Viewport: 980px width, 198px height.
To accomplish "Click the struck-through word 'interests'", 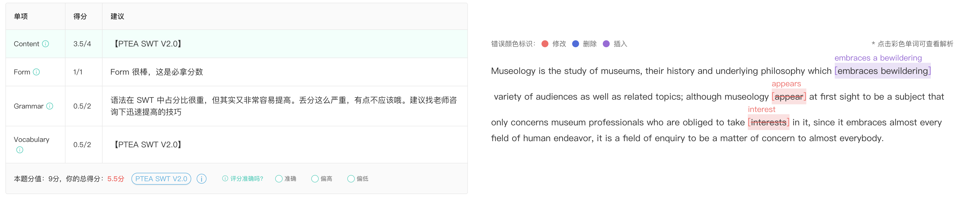I will click(769, 123).
